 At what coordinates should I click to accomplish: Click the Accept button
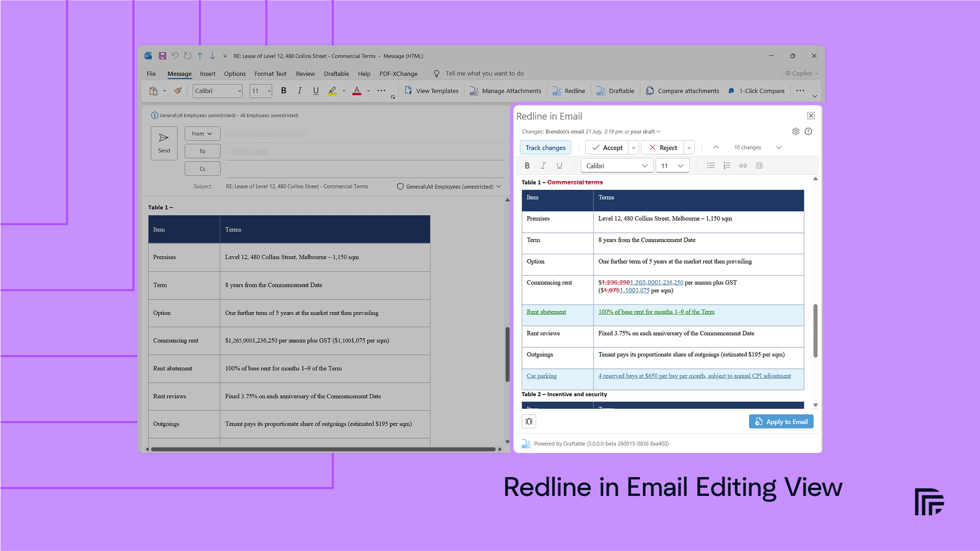pos(607,148)
